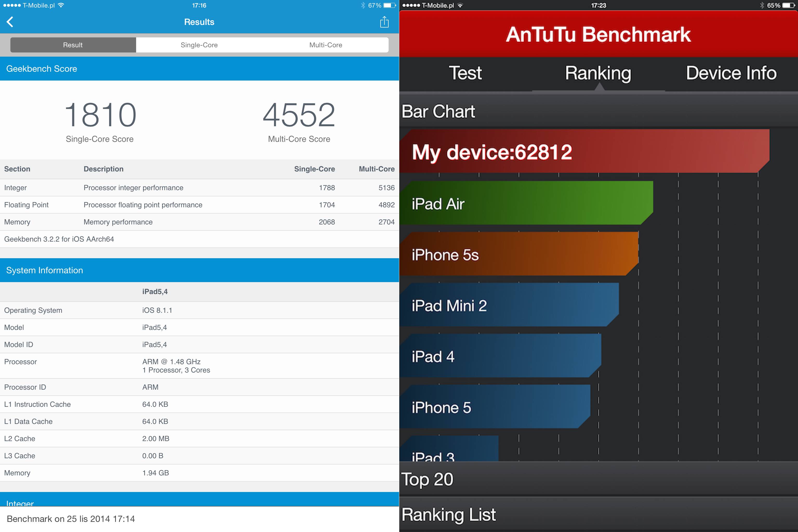Tap the Multi-Core column header
This screenshot has height=532, width=798.
[377, 169]
